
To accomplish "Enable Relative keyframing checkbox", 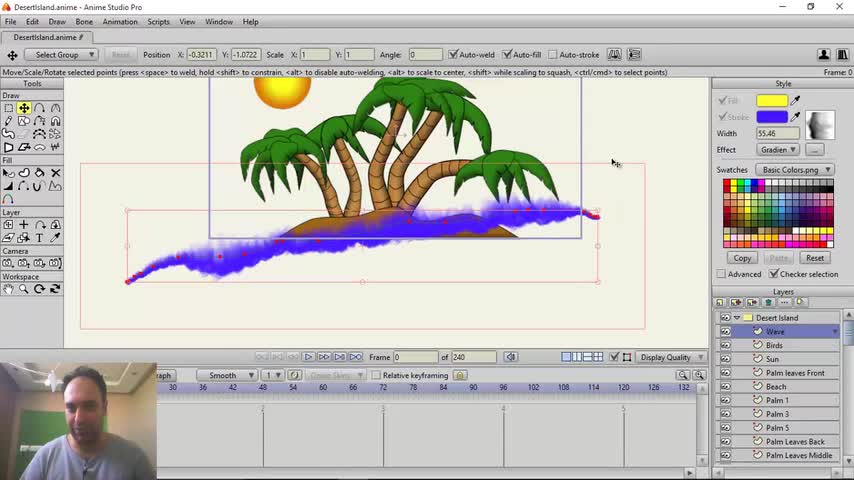I will (376, 375).
